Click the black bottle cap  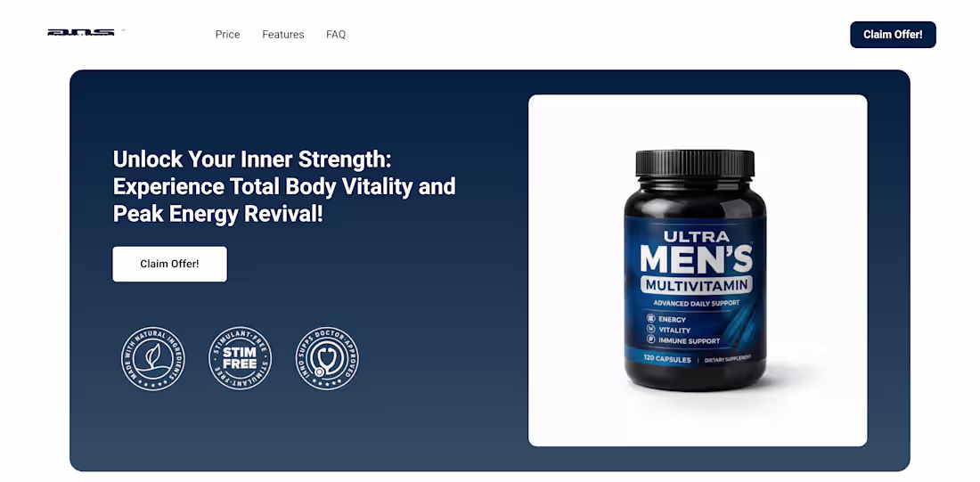695,163
